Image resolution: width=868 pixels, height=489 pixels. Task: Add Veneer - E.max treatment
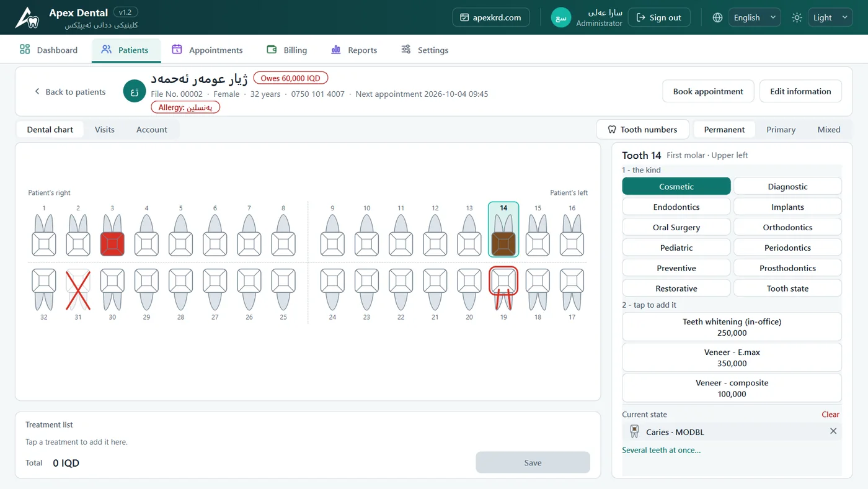coord(732,357)
